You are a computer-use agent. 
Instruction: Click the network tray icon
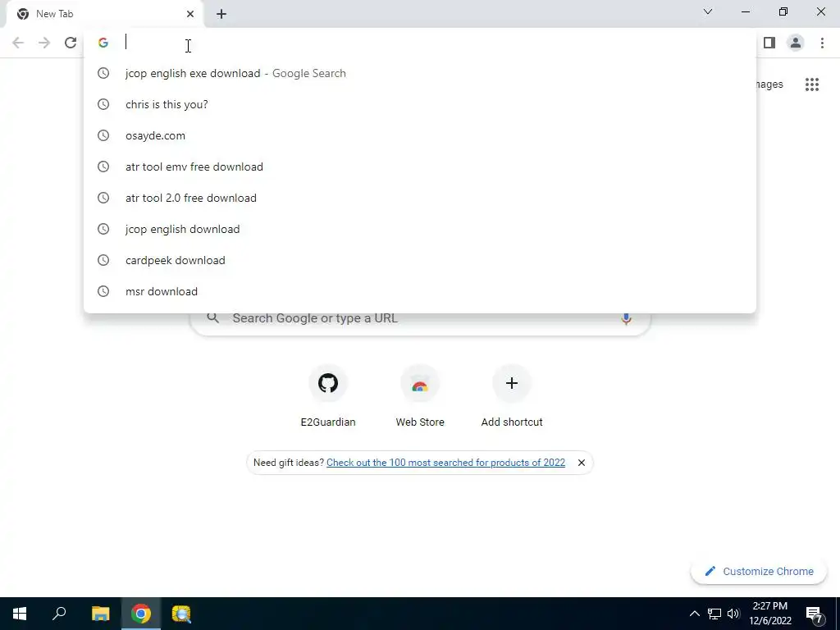coord(714,614)
